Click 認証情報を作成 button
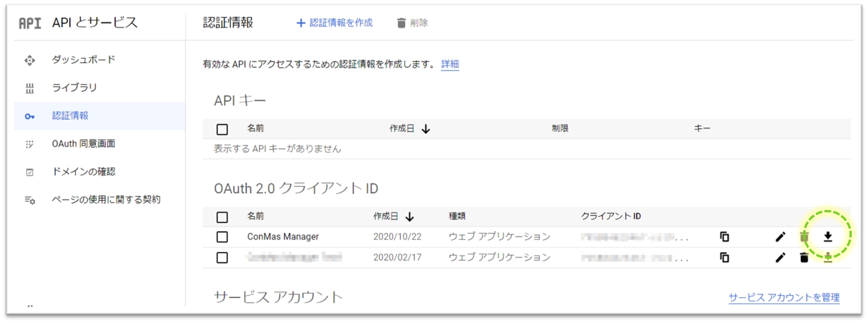Screen dimensions: 868x323 tap(335, 23)
